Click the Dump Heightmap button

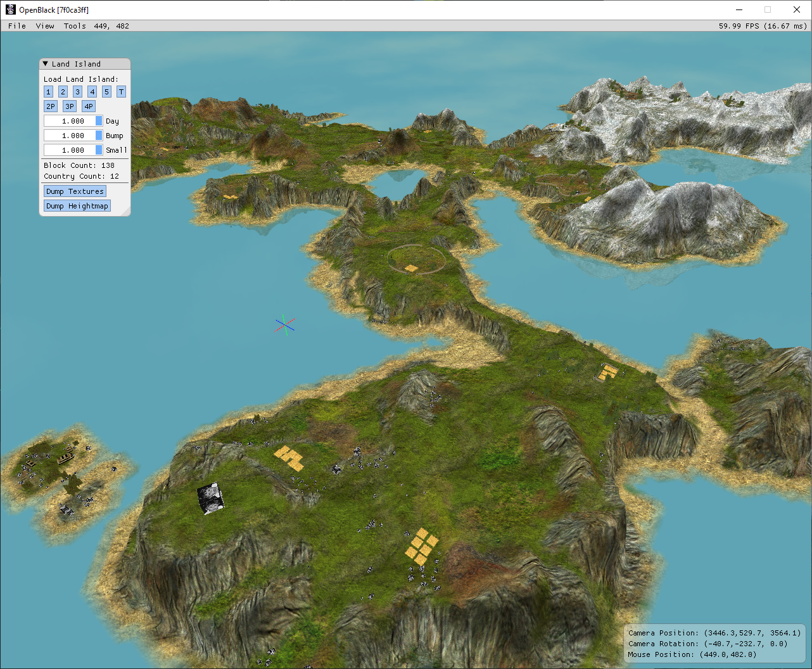click(x=77, y=206)
